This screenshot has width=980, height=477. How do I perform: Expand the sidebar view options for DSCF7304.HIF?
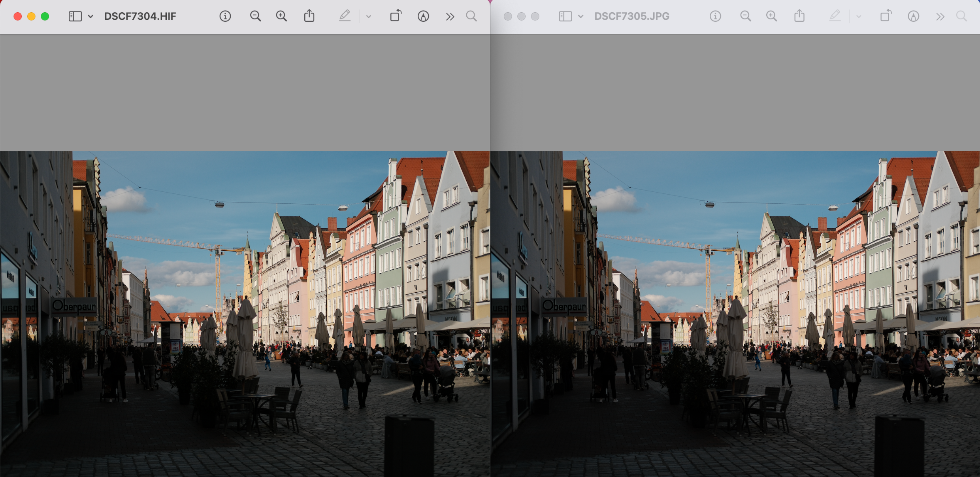(x=90, y=16)
